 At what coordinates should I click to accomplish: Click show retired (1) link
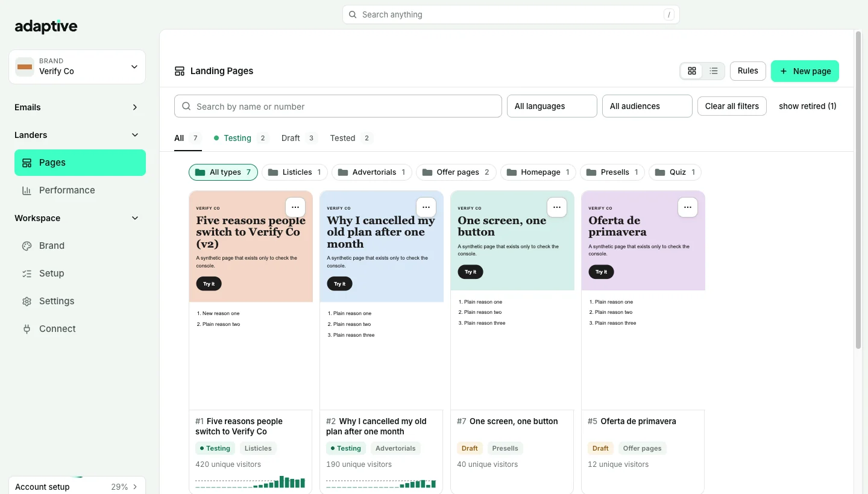tap(808, 106)
